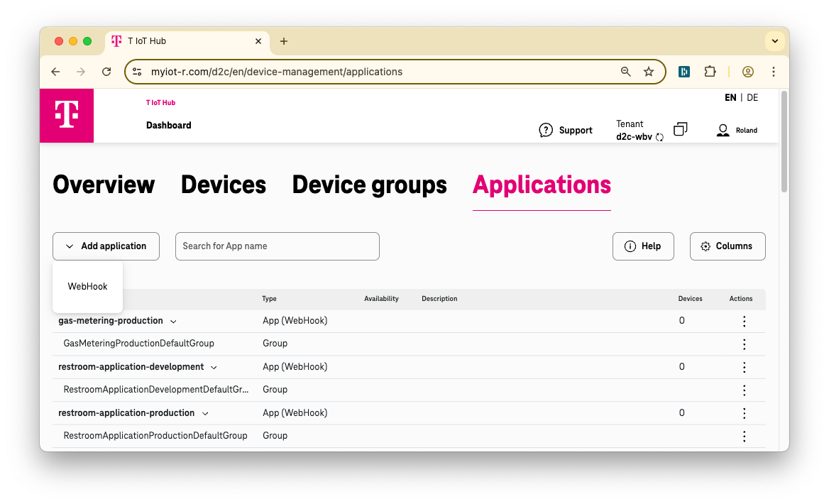Click the Support question mark icon
Viewport: 829px width, 504px height.
pos(546,130)
